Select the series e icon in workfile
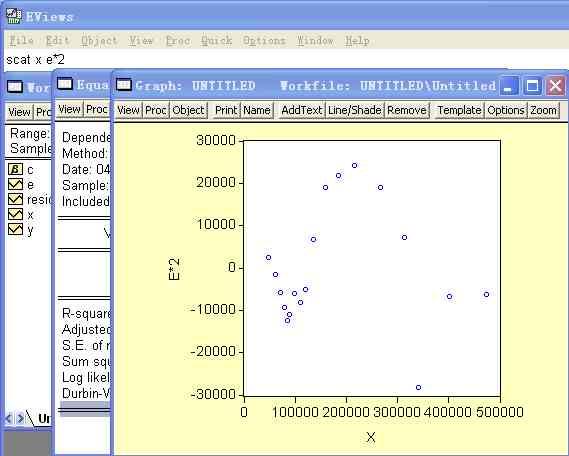 click(x=15, y=184)
